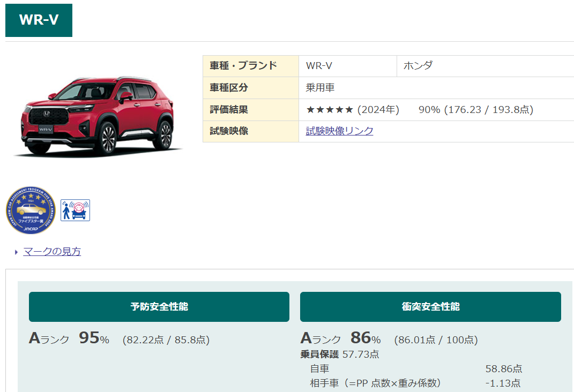Viewport: 574px width, 392px height.
Task: Click the JNCAP five star award badge
Action: [x=31, y=210]
